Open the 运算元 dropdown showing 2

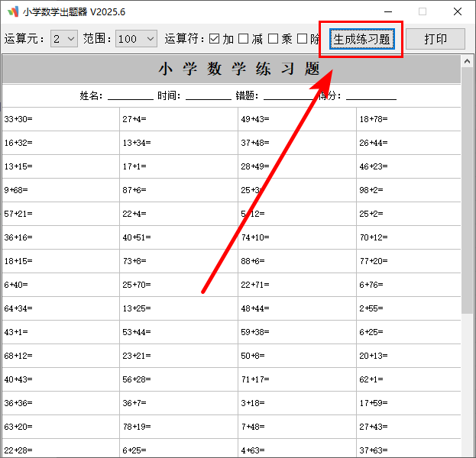[64, 39]
